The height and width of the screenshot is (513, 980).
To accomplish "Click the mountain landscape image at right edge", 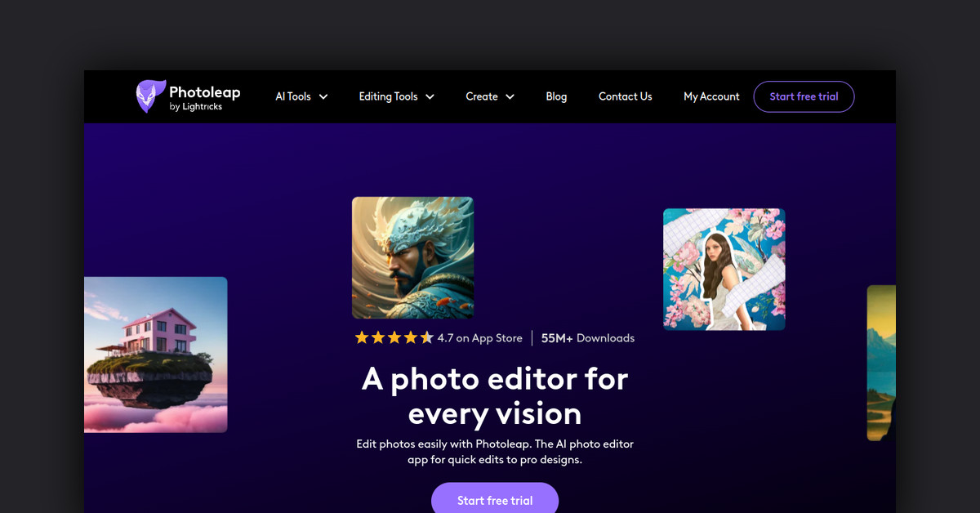I will click(x=881, y=363).
